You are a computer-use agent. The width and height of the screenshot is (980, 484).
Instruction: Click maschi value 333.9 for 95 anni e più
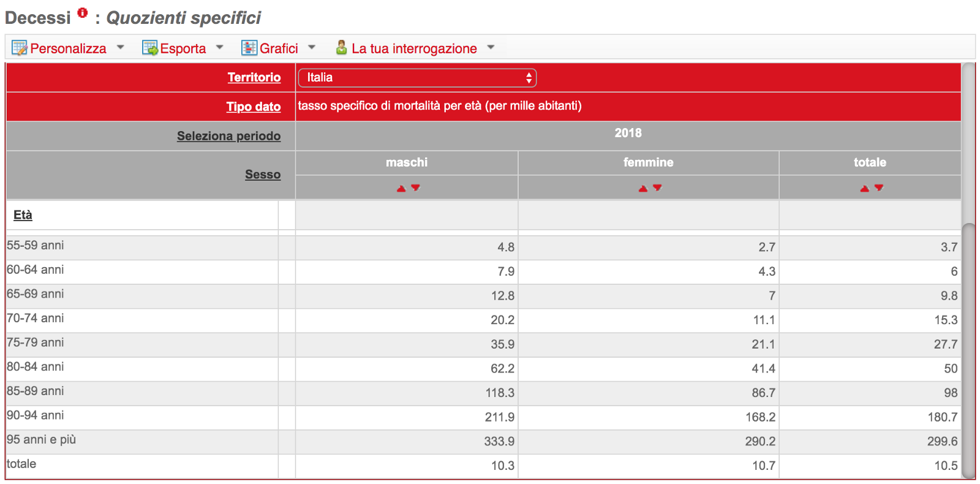coord(499,441)
